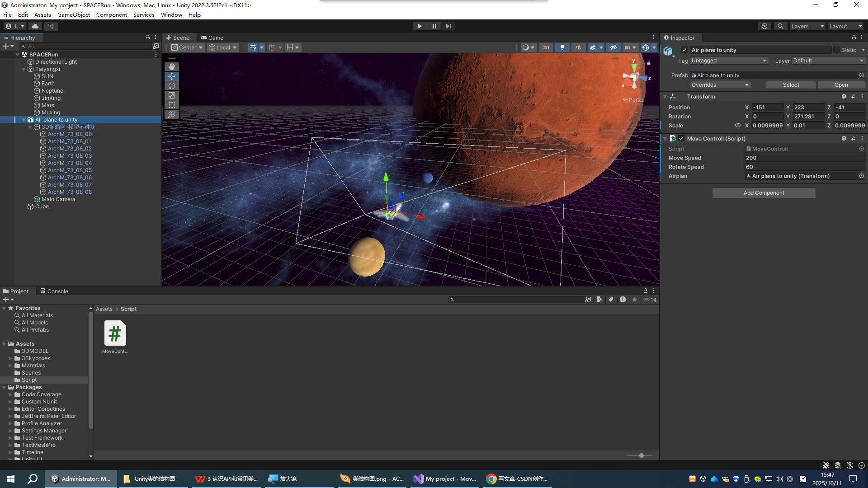
Task: Select the Rotate tool in Scene
Action: (172, 86)
